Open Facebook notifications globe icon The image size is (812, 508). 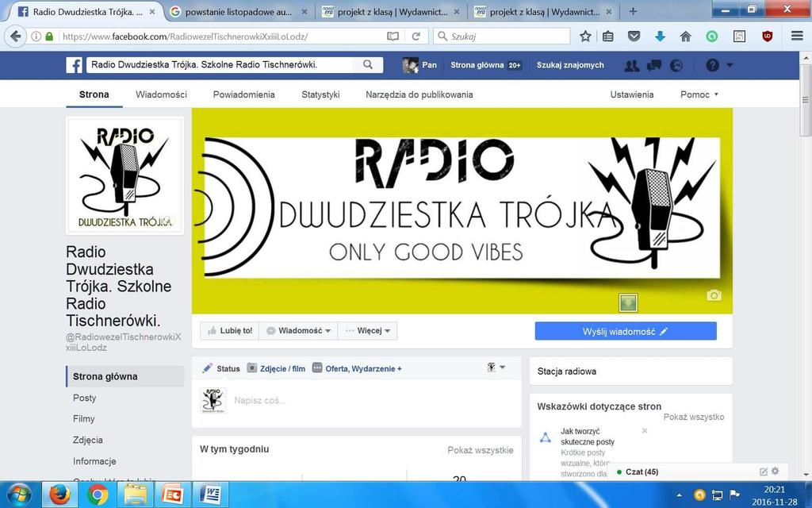click(x=676, y=65)
